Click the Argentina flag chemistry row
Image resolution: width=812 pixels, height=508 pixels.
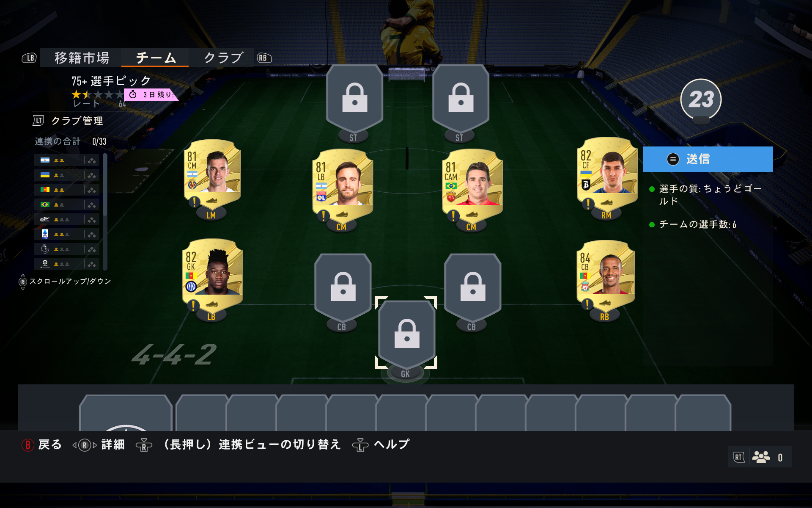click(x=67, y=160)
